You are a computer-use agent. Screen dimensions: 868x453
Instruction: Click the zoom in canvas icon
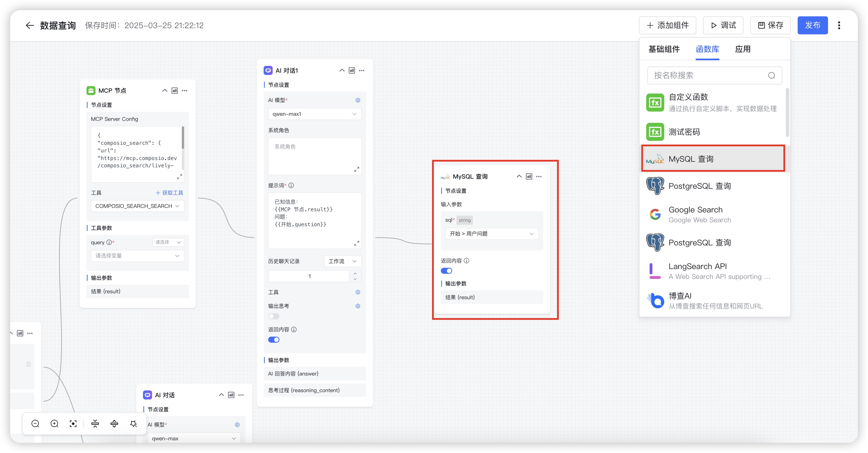[x=54, y=424]
